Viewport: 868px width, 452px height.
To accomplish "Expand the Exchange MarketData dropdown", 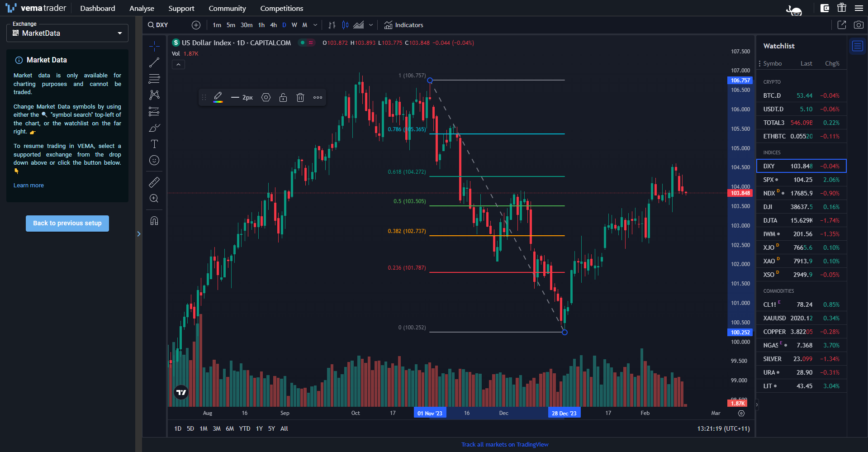I will (67, 33).
